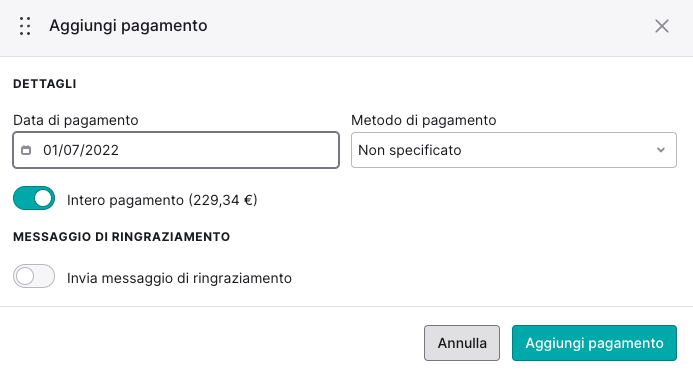Confirm with the green Aggiungi pagamento button

[594, 343]
